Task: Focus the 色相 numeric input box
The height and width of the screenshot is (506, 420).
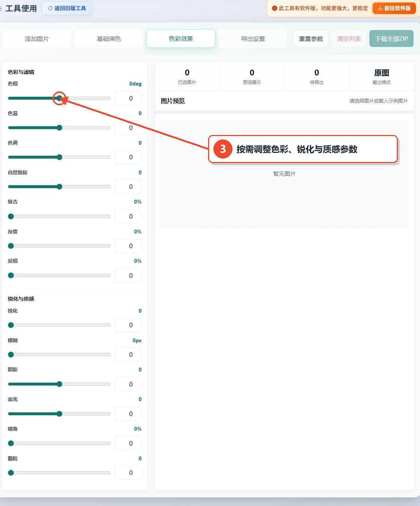Action: click(x=128, y=98)
